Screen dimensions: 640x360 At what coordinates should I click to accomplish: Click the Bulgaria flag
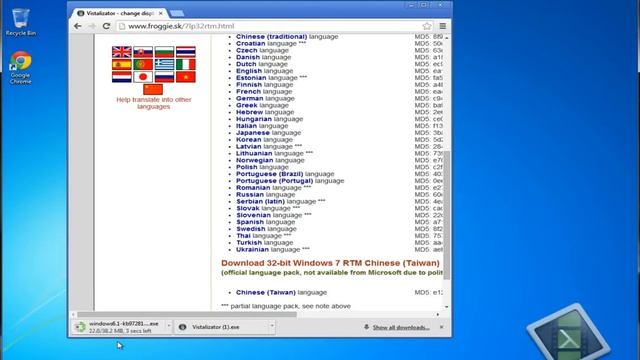(164, 52)
